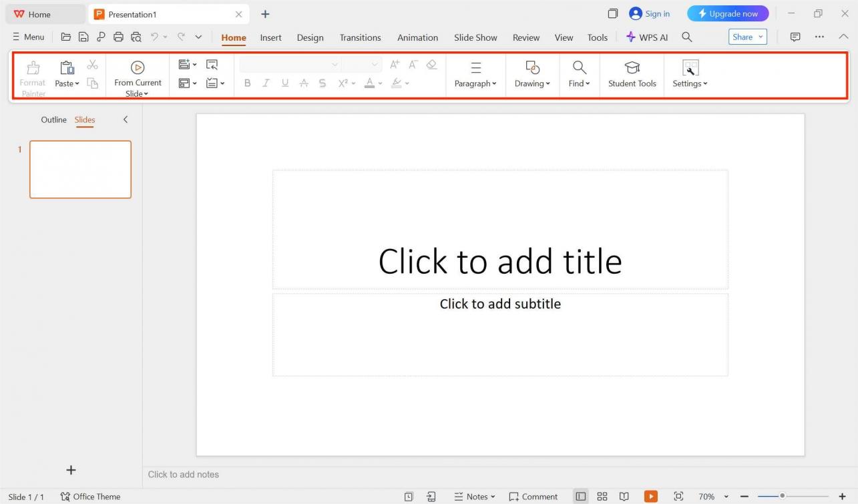Open the WPS AI assistant

(x=646, y=37)
